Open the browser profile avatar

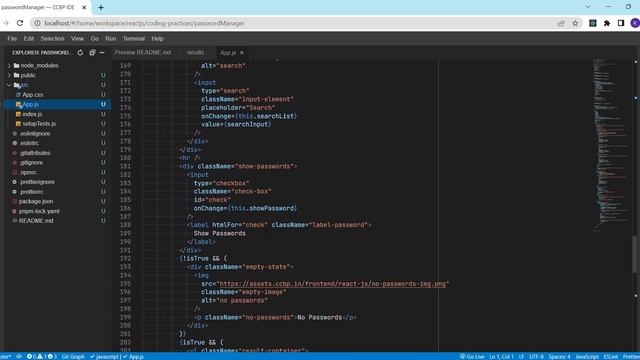[635, 23]
